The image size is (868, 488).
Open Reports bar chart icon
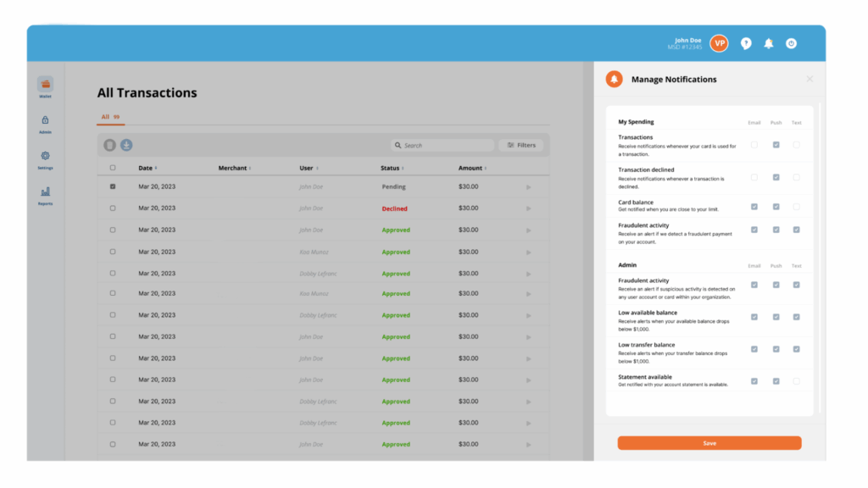[45, 192]
